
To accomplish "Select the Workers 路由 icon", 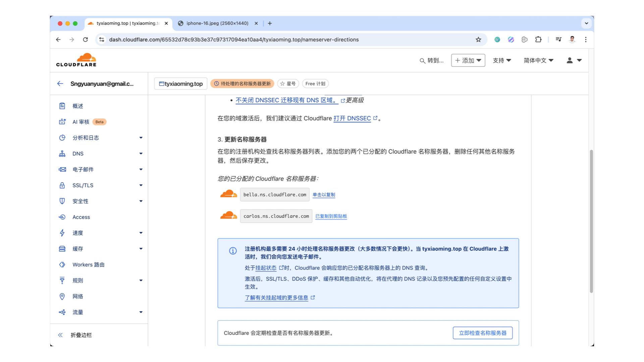I will [x=62, y=264].
